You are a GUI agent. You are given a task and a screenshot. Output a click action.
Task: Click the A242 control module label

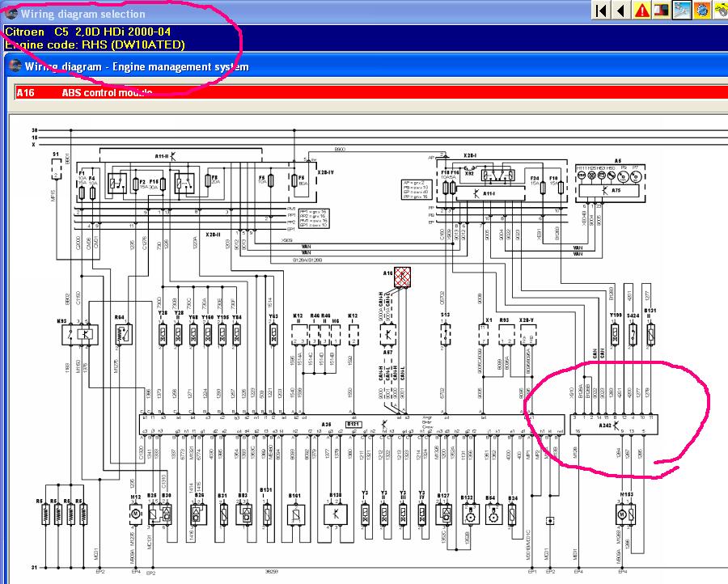(605, 425)
